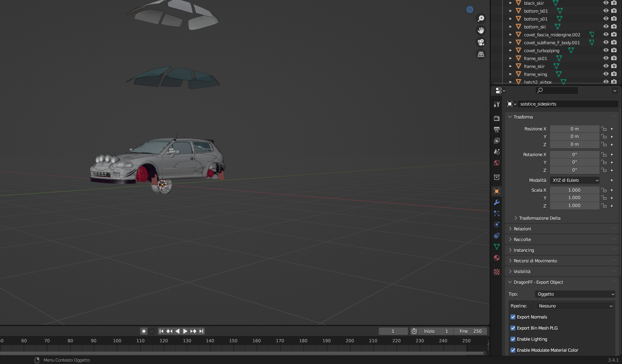The height and width of the screenshot is (364, 622).
Task: Click the Fine end frame field
Action: (x=470, y=331)
